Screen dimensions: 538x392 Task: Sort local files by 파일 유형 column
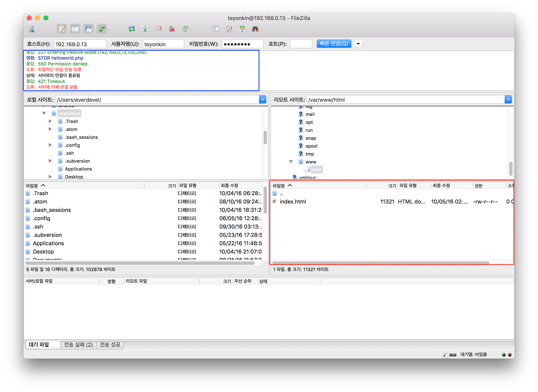[x=198, y=185]
